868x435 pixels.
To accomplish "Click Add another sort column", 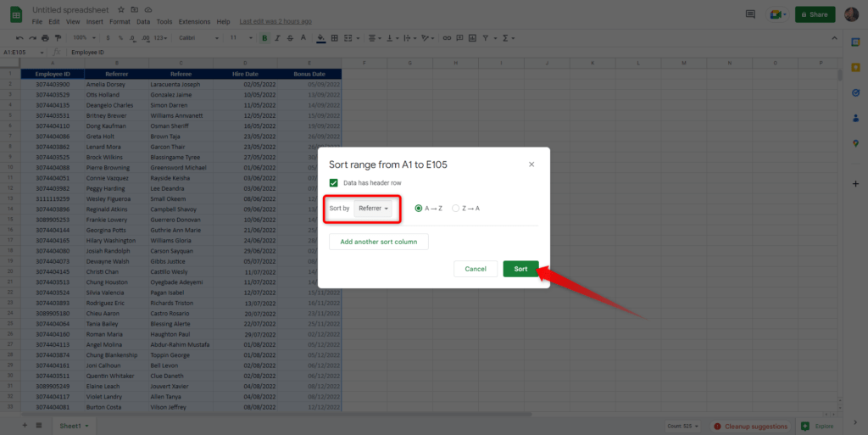I will 379,242.
